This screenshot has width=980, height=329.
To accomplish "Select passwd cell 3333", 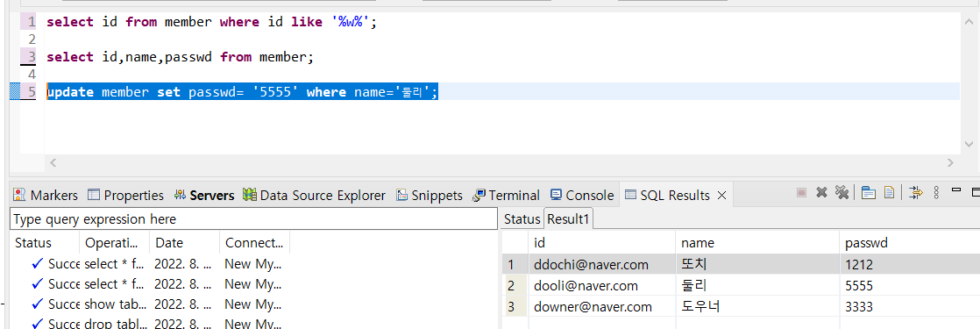I will coord(909,306).
